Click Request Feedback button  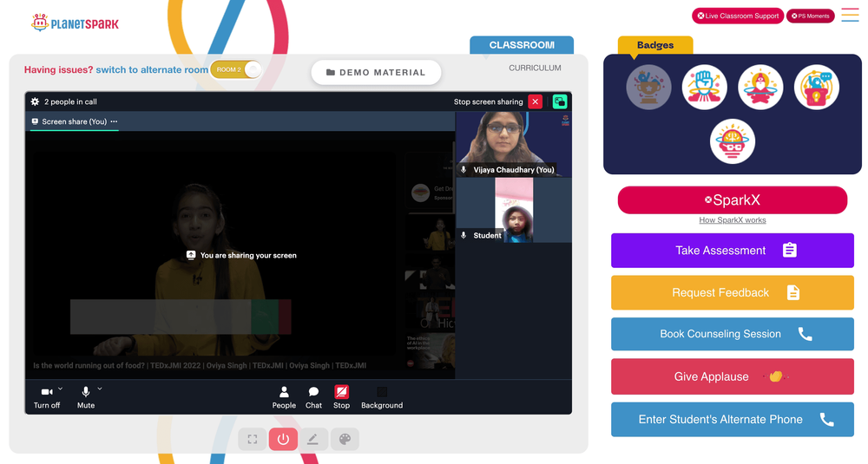click(733, 292)
